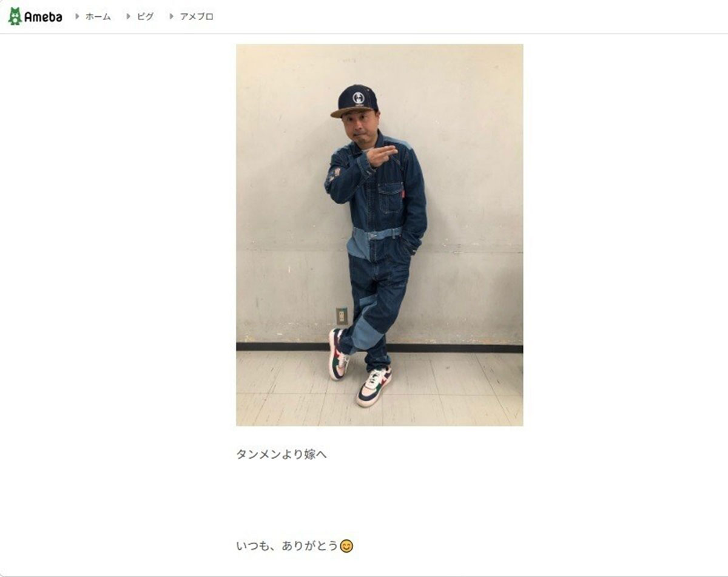The height and width of the screenshot is (577, 728).
Task: Click the light-blue denim belt
Action: coord(377,233)
